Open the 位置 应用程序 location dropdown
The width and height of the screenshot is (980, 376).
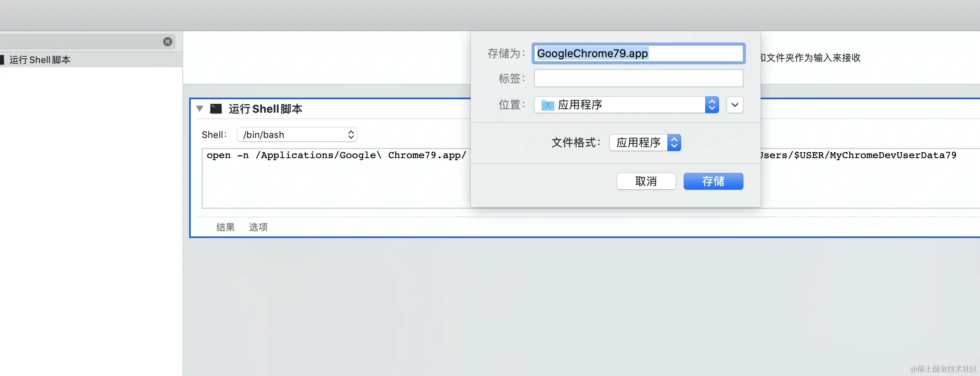[626, 105]
